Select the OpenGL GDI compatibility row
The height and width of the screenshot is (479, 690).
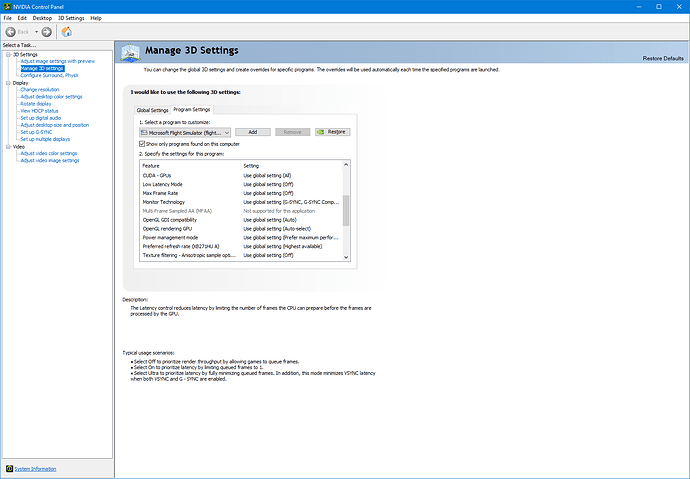(241, 219)
